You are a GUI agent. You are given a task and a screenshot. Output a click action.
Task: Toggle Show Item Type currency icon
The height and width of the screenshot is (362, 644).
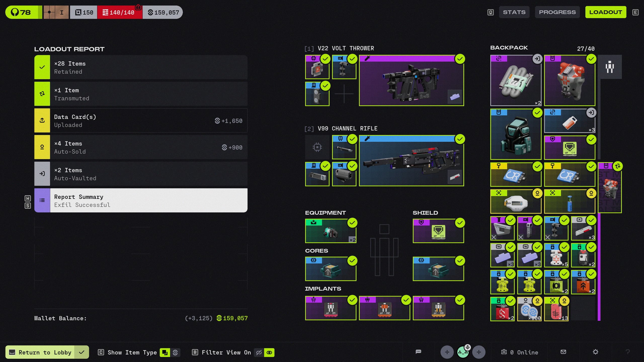175,352
